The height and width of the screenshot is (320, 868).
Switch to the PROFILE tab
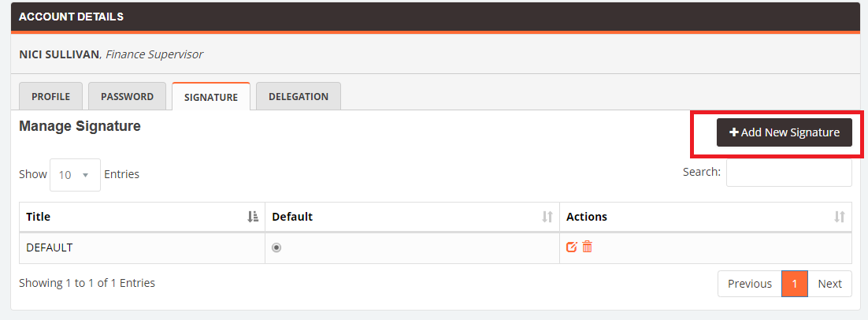51,96
